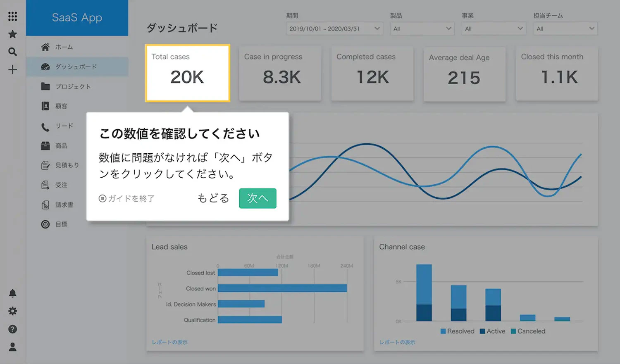
Task: Open the notifications bell
Action: pyautogui.click(x=12, y=293)
